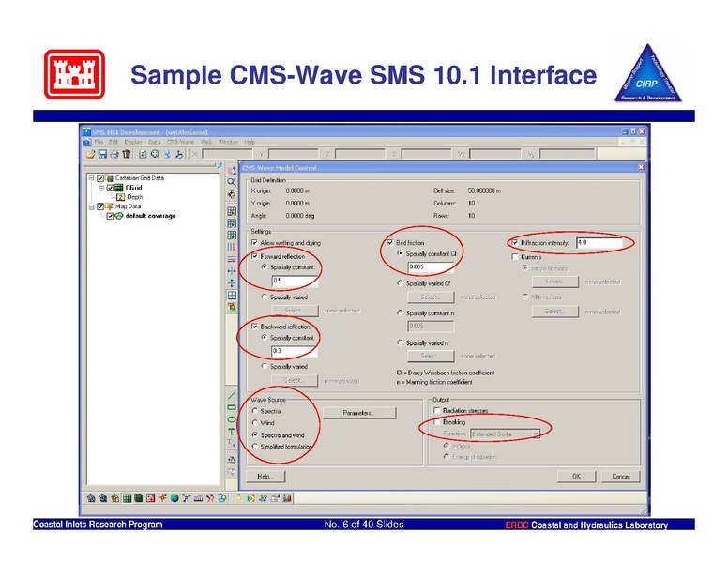Click the red Scatter module dice icon
The height and width of the screenshot is (563, 728).
[x=150, y=498]
